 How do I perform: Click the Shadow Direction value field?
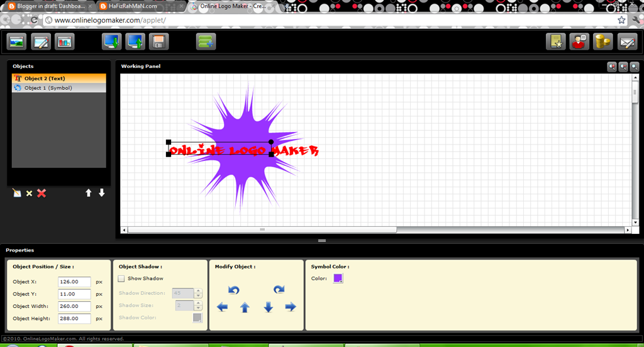pyautogui.click(x=183, y=293)
